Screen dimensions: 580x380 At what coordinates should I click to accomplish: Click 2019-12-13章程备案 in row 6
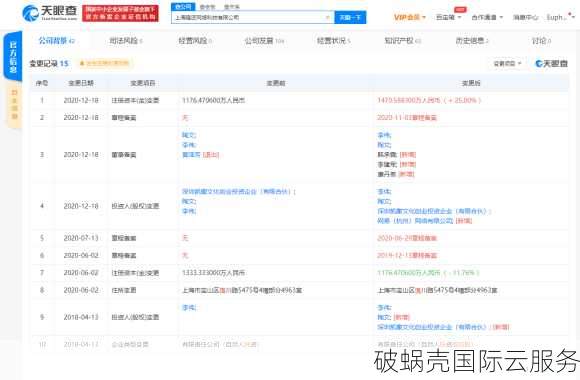point(407,255)
